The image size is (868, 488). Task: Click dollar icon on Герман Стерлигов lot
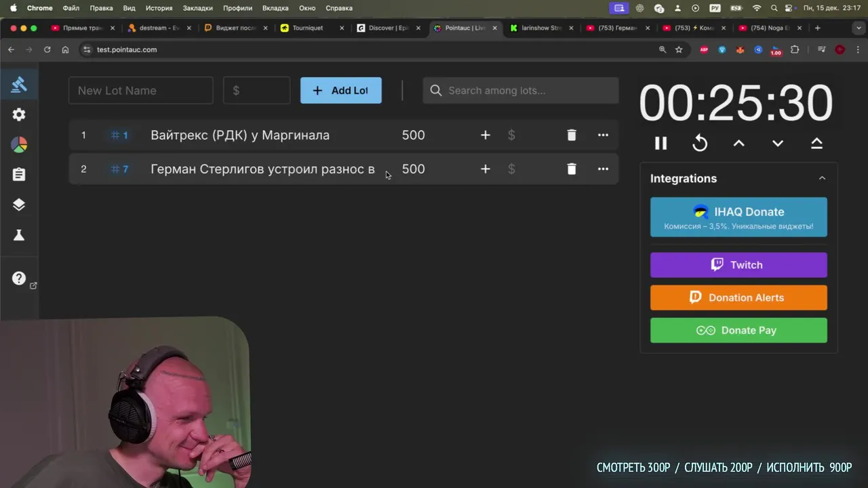(x=511, y=169)
